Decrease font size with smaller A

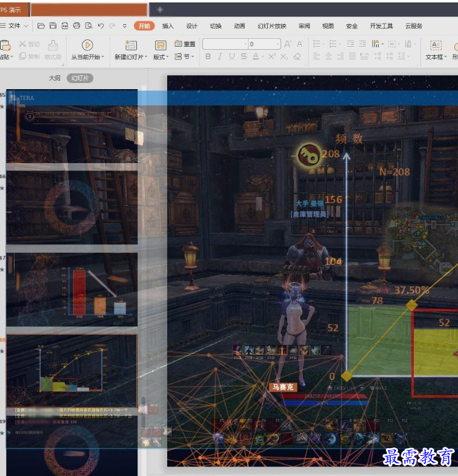[300, 44]
